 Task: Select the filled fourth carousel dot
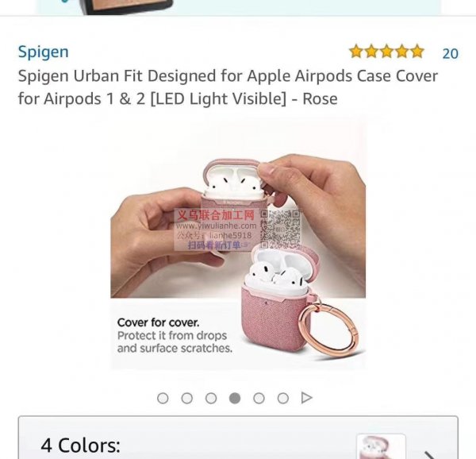[x=235, y=398]
